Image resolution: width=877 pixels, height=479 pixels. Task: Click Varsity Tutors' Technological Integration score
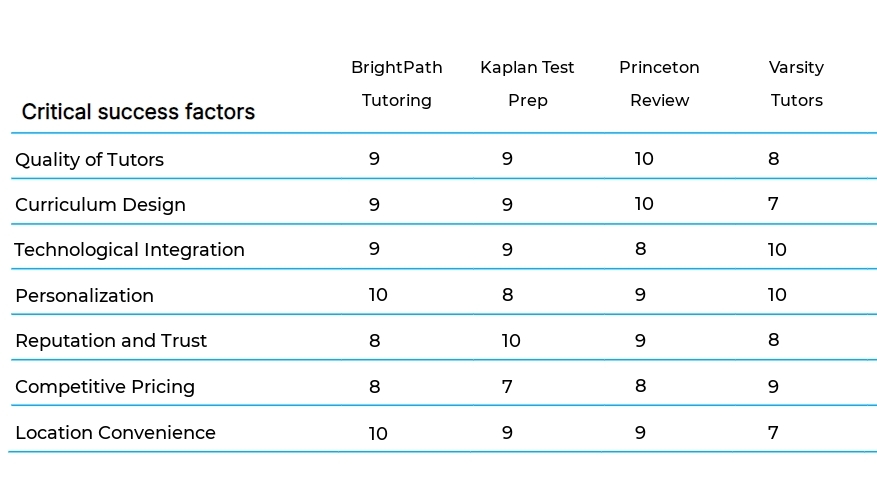coord(777,250)
